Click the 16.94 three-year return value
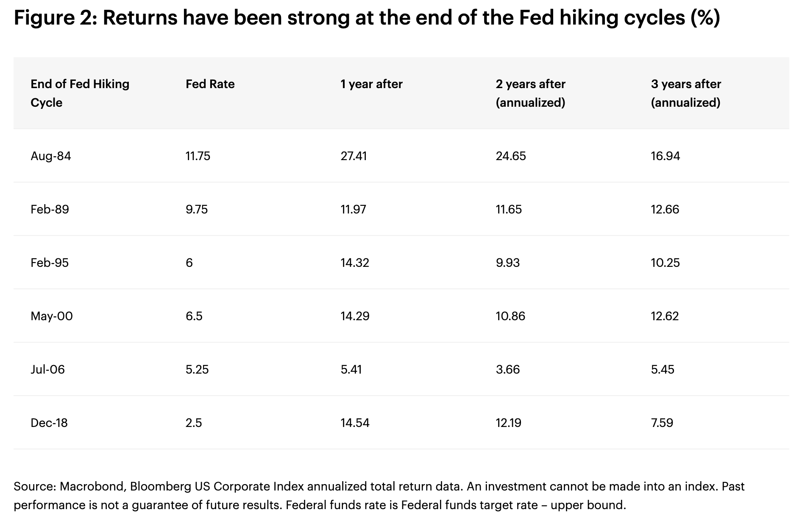 tap(665, 156)
